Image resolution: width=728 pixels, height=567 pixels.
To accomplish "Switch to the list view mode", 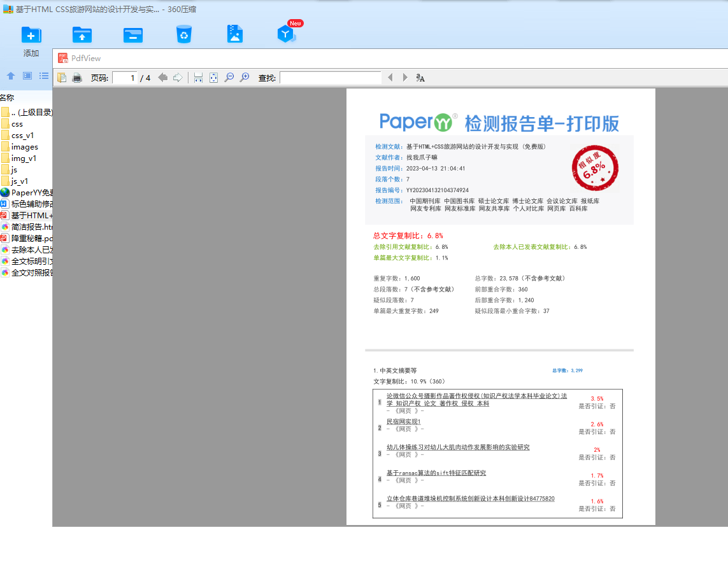I will pos(44,76).
